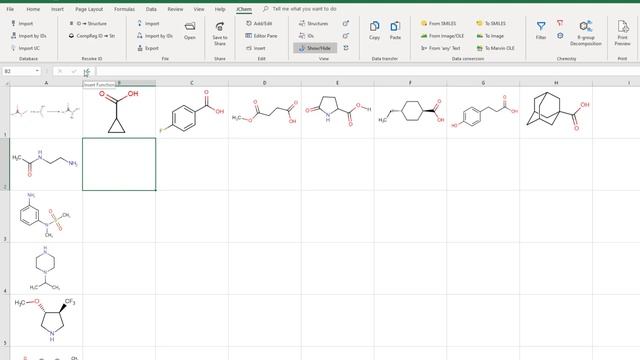Click the small red filter icon
The width and height of the screenshot is (640, 360).
560,23
